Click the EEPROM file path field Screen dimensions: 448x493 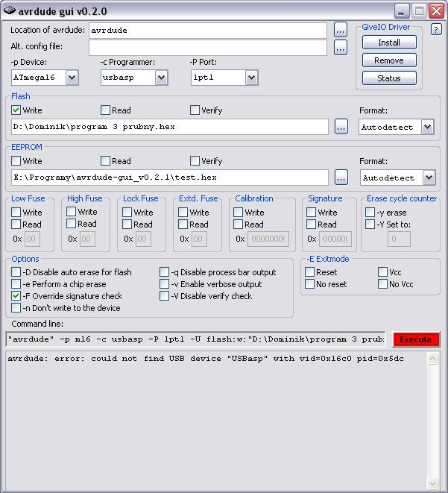(x=170, y=178)
